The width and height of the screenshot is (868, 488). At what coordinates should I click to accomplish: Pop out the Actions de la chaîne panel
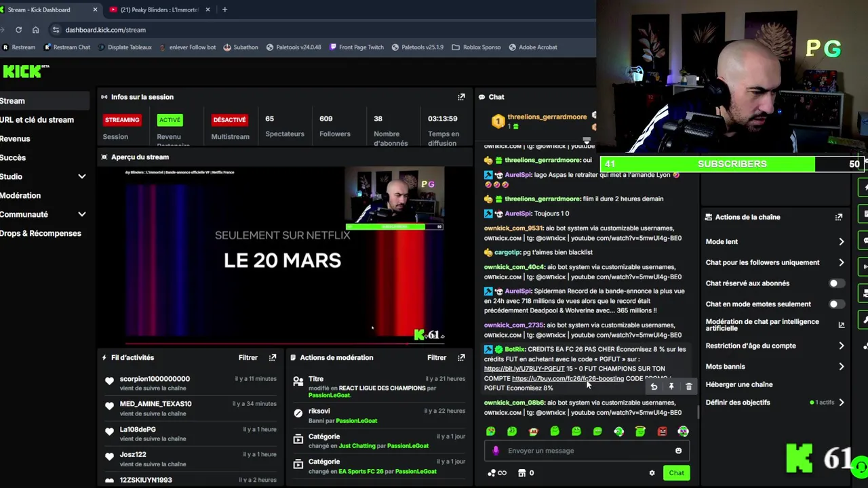pos(839,218)
